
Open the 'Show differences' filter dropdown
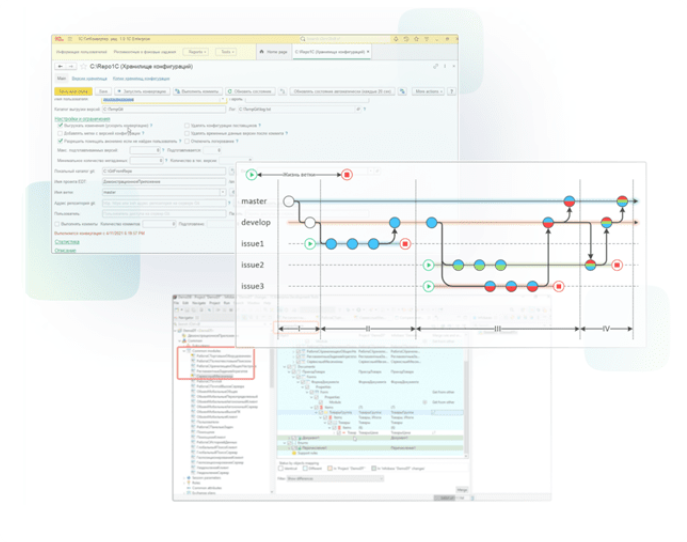[x=383, y=479]
